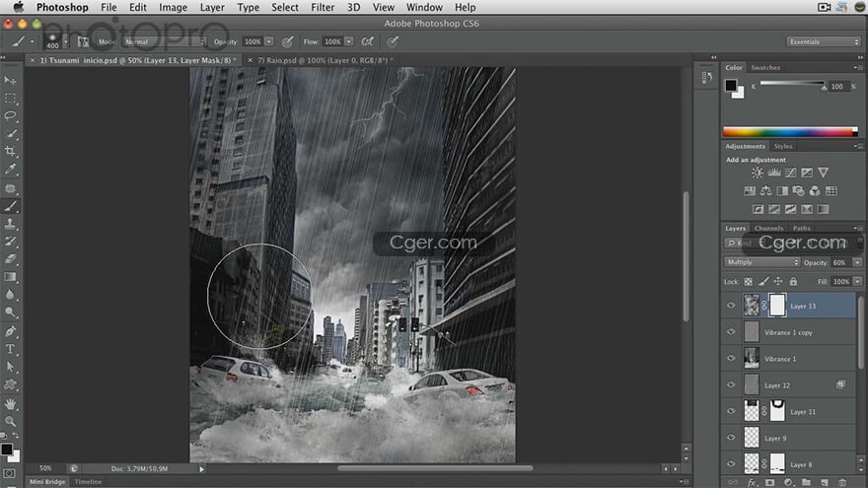The image size is (868, 488).
Task: Toggle Layer 11 visibility
Action: click(x=731, y=411)
